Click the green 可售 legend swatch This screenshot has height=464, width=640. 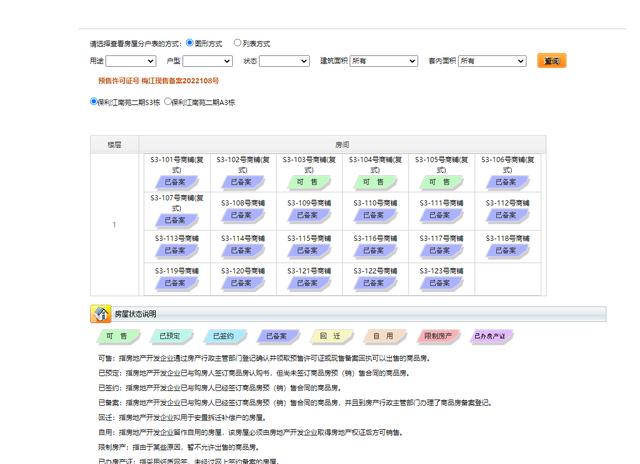[118, 336]
